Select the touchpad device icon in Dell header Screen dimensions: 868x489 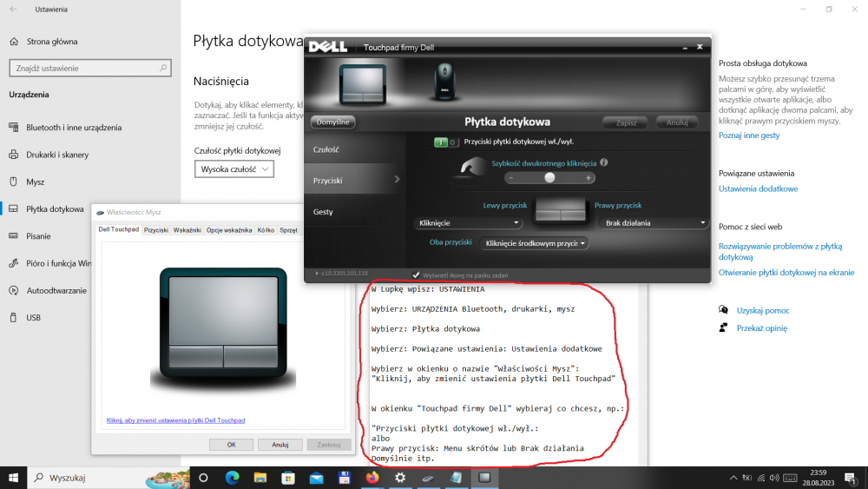pyautogui.click(x=361, y=83)
